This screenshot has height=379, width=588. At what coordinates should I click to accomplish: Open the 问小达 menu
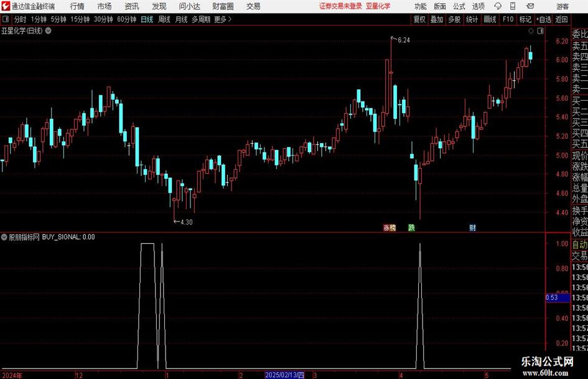[189, 6]
